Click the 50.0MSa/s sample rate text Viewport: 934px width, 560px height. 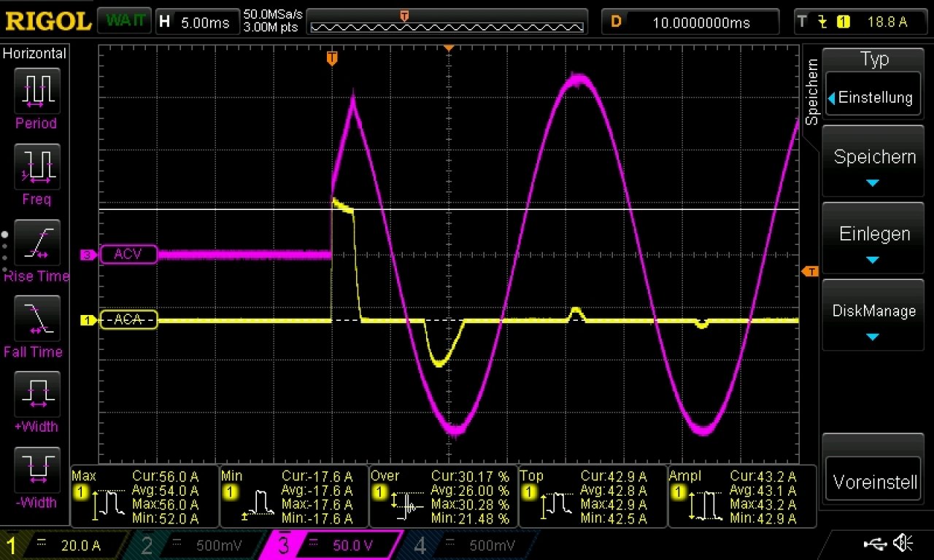pyautogui.click(x=273, y=15)
